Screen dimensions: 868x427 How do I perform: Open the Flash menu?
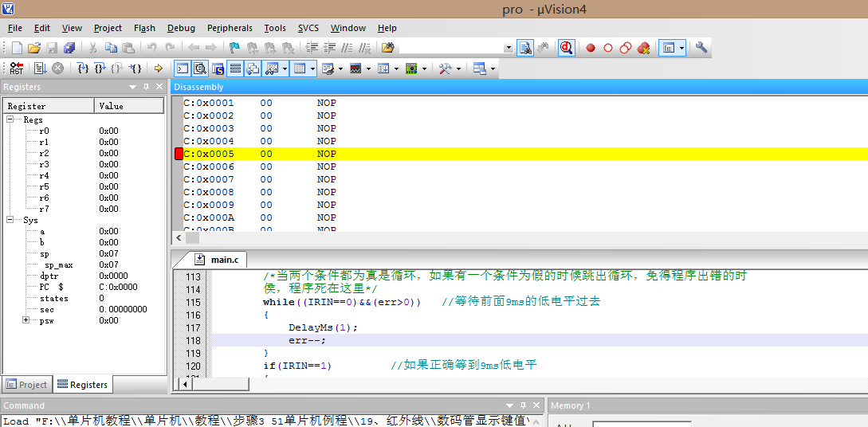click(144, 28)
